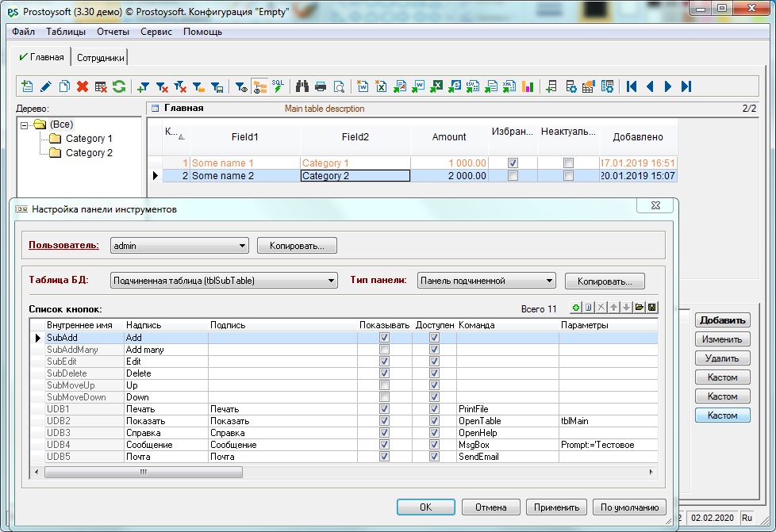Screen dimensions: 776x532
Task: Expand the Таблица БД dropdown list
Action: click(x=331, y=281)
